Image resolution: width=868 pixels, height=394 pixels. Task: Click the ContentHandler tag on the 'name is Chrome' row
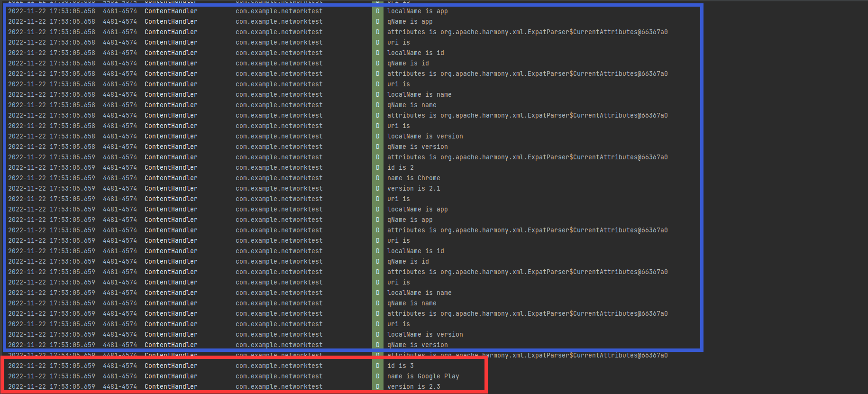[171, 178]
